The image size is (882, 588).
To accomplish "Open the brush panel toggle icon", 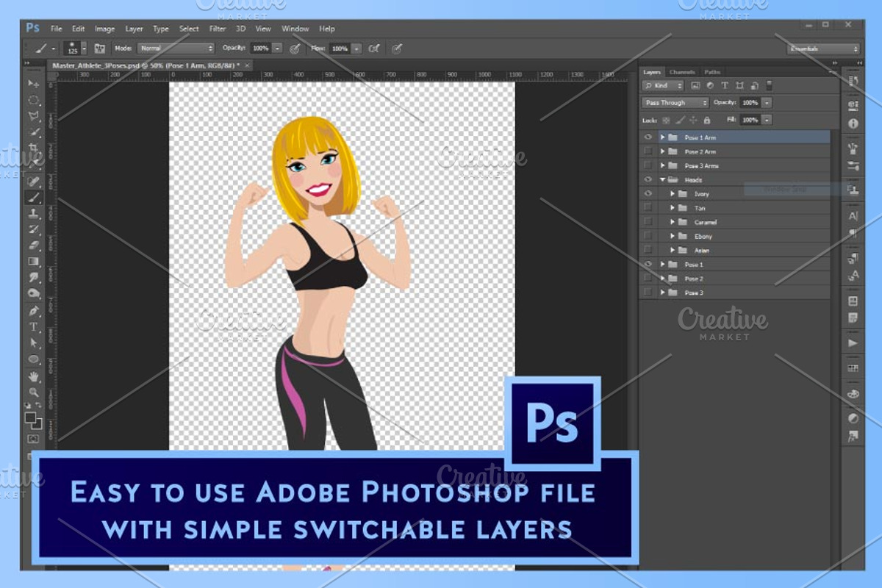I will click(x=99, y=49).
